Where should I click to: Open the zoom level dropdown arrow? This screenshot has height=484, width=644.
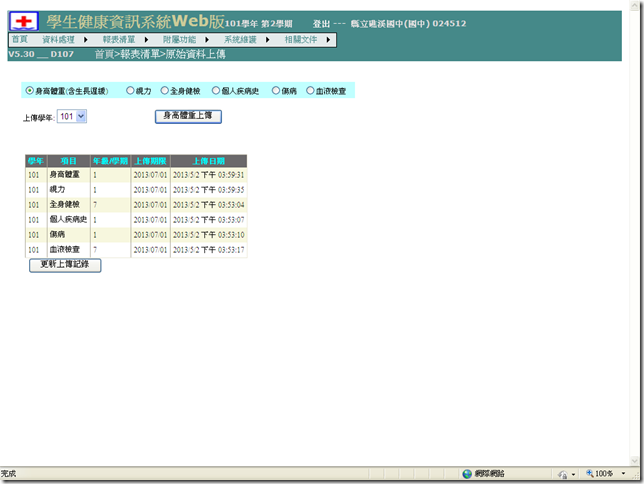[623, 474]
